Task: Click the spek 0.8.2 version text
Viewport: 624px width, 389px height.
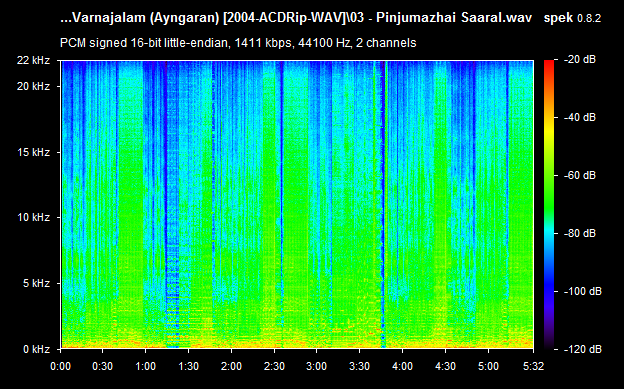Action: point(572,18)
